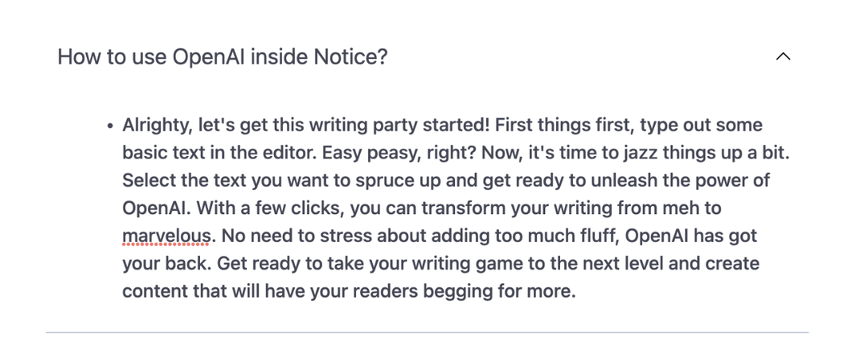
Task: Click the bullet point before "Alrighty"
Action: [x=110, y=126]
